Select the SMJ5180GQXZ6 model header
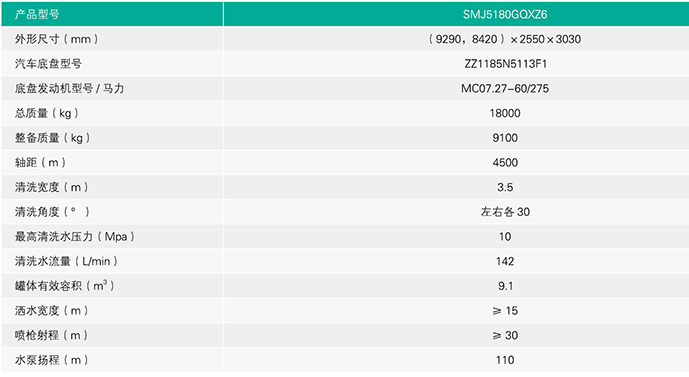Image resolution: width=689 pixels, height=377 pixels. [505, 14]
